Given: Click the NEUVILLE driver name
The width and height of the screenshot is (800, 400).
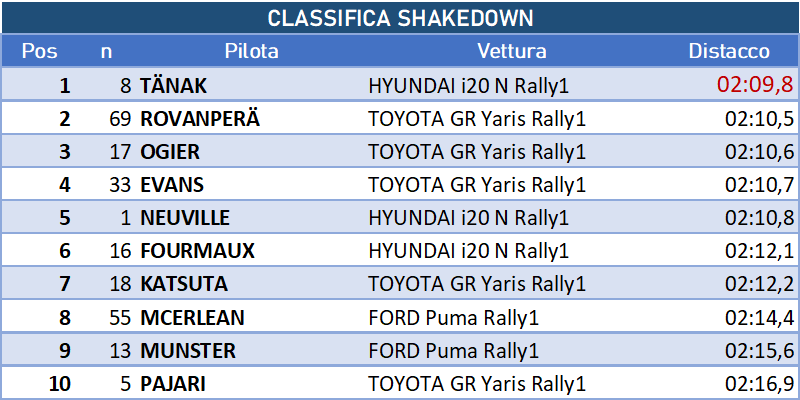Looking at the screenshot, I should [x=185, y=217].
